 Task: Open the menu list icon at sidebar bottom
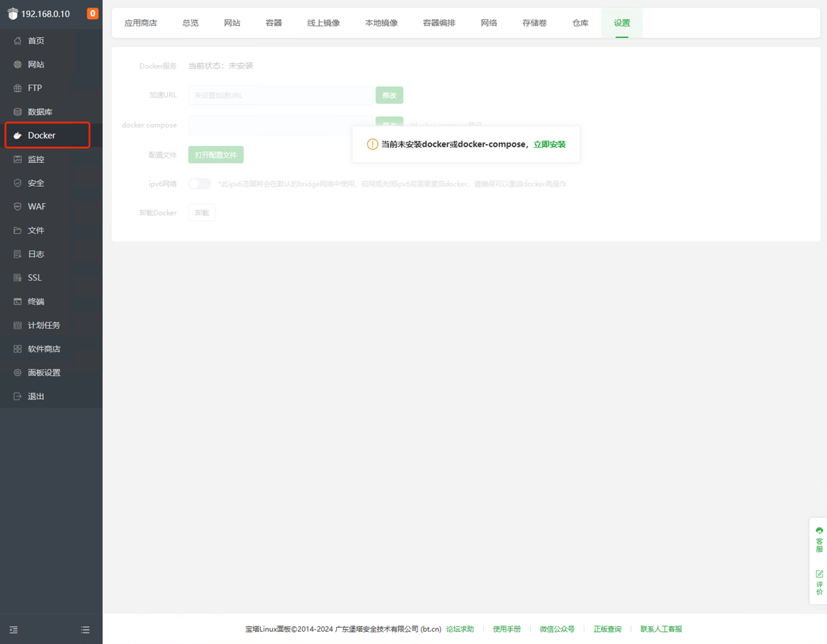85,630
